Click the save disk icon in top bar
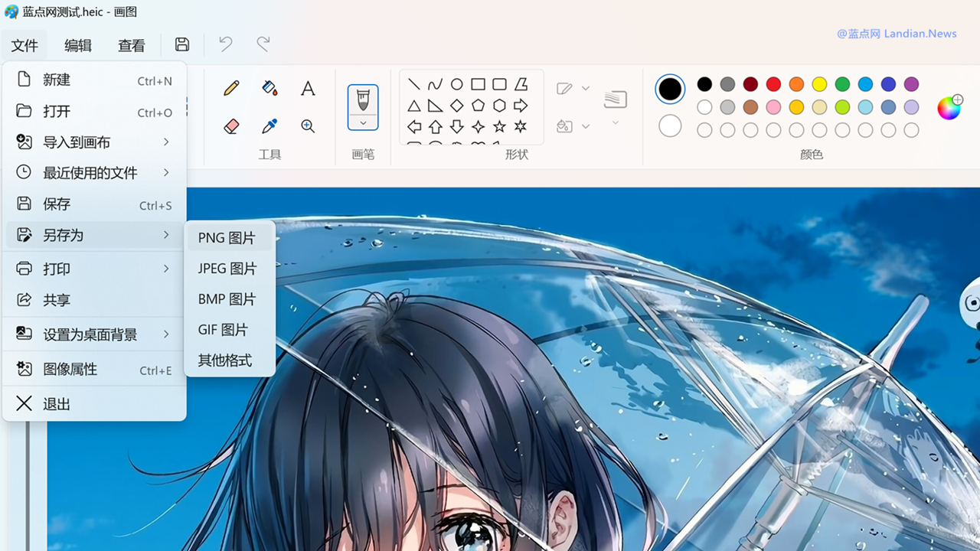This screenshot has height=551, width=980. pyautogui.click(x=182, y=45)
